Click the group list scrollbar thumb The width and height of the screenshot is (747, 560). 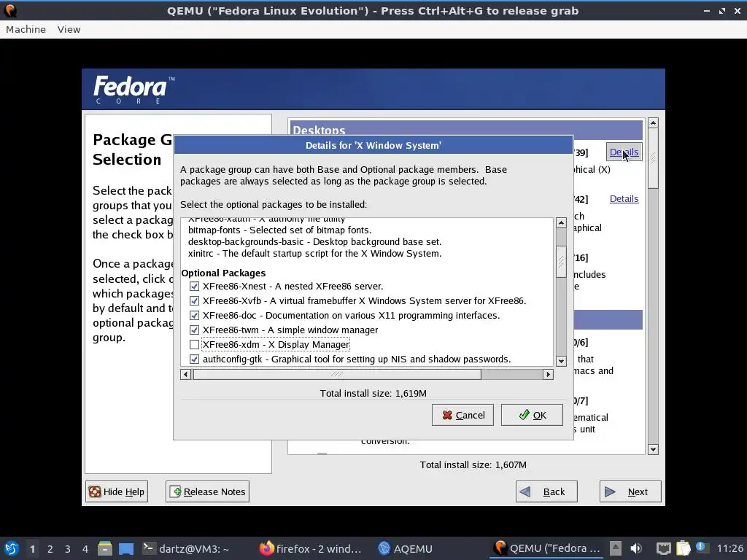coord(653,158)
